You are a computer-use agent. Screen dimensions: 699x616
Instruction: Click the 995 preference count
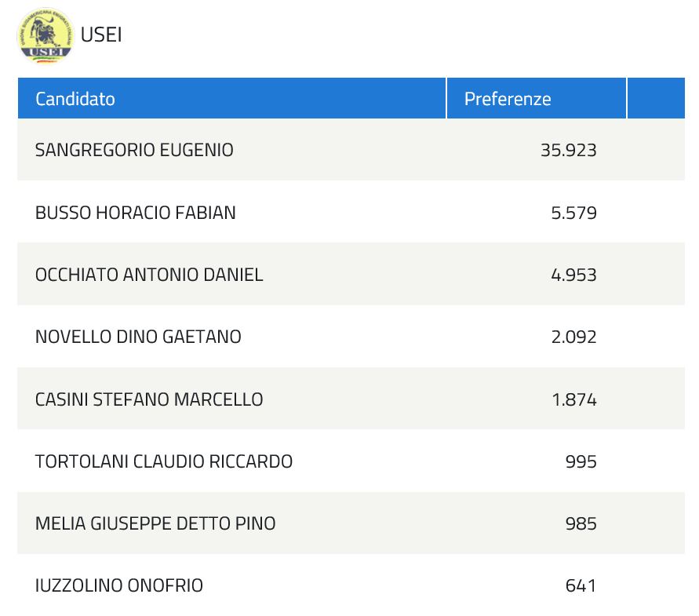tap(581, 461)
